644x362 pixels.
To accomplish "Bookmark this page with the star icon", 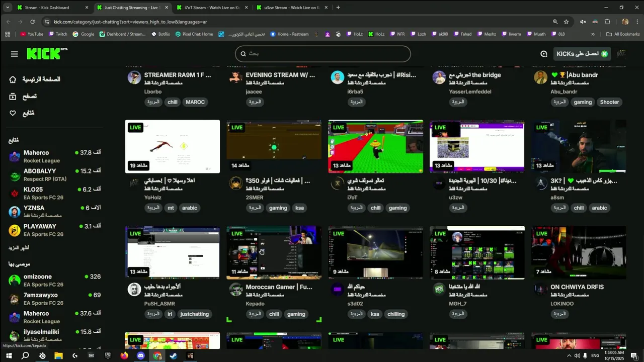I will pyautogui.click(x=566, y=22).
